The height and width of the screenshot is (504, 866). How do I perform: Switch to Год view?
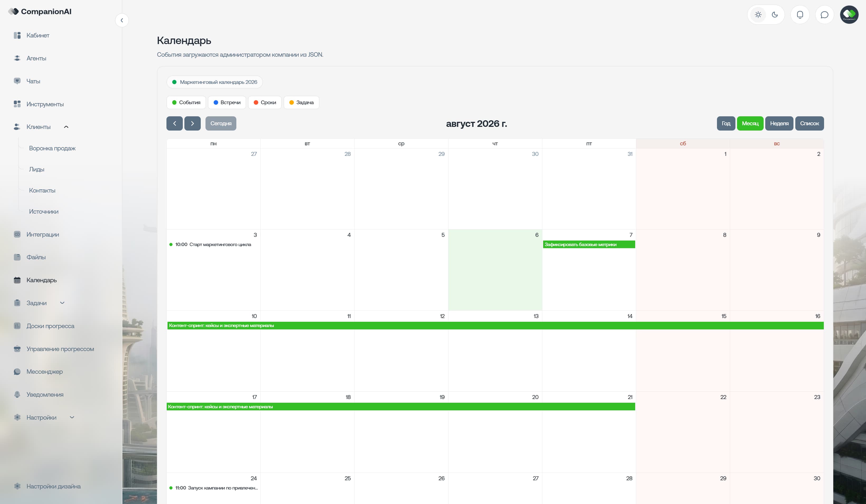coord(726,123)
